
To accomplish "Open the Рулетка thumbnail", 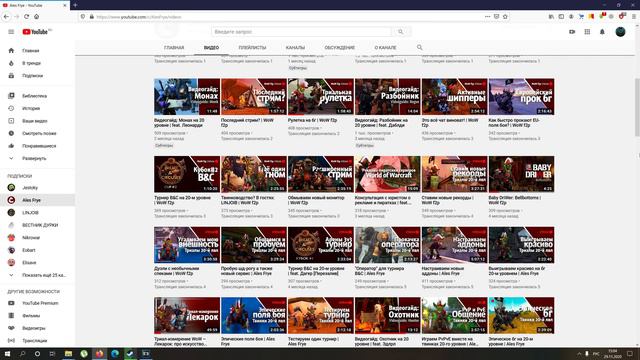I will tap(321, 97).
